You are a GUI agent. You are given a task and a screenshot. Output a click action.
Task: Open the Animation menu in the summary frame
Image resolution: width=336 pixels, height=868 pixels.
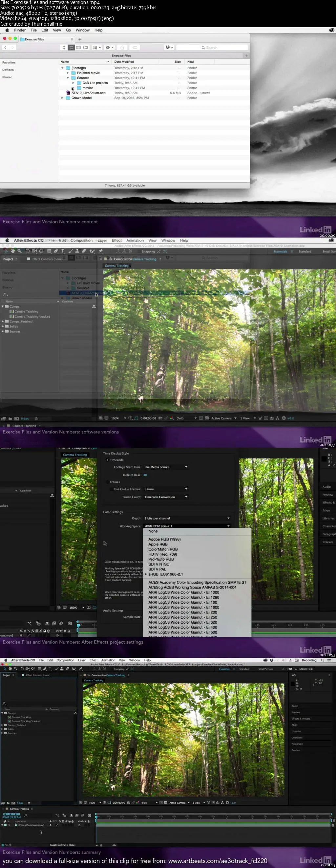point(108,660)
